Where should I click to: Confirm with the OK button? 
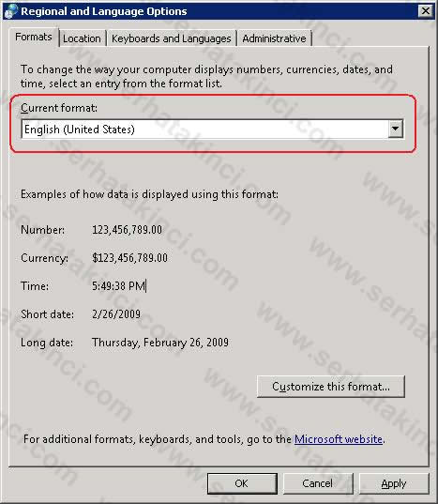pos(242,483)
